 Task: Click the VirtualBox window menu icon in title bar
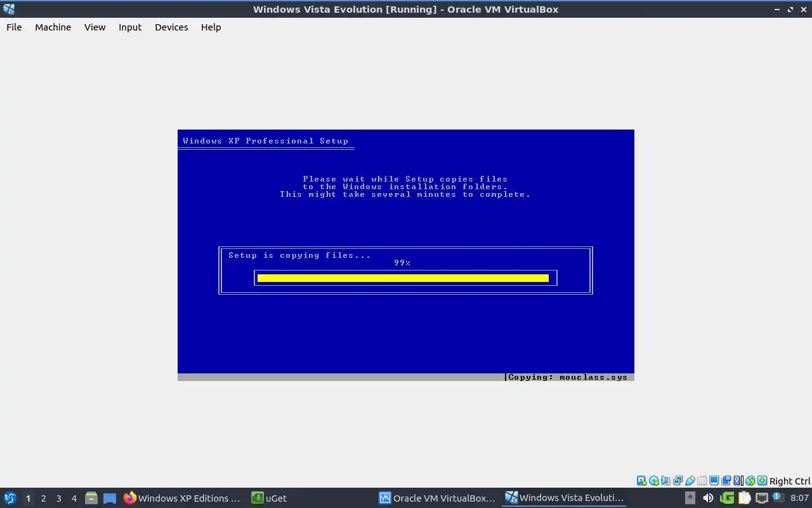click(8, 9)
